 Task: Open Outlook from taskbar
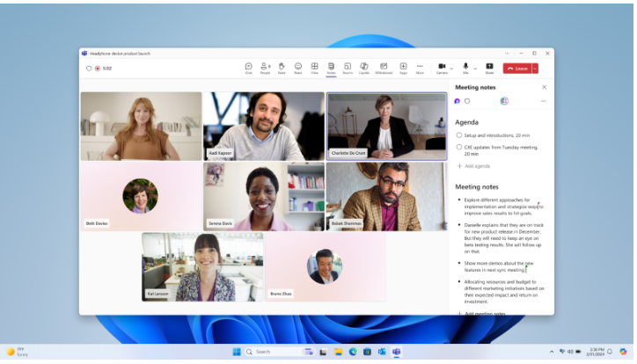point(382,352)
